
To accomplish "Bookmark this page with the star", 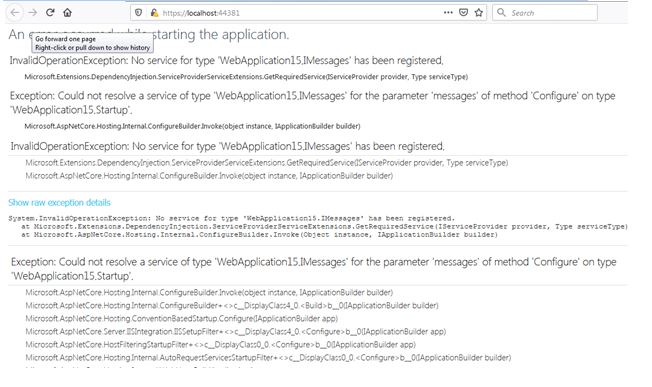I will pos(479,12).
